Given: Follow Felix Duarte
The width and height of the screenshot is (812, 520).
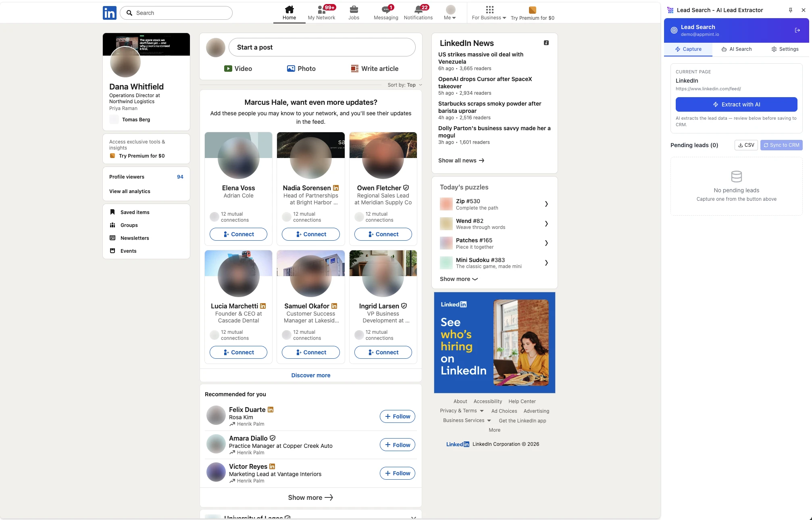Looking at the screenshot, I should [398, 416].
